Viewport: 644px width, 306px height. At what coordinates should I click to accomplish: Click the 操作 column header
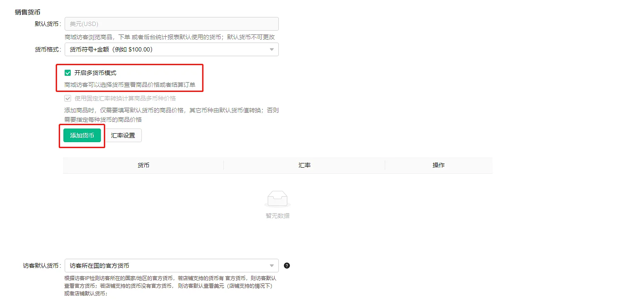click(x=438, y=165)
